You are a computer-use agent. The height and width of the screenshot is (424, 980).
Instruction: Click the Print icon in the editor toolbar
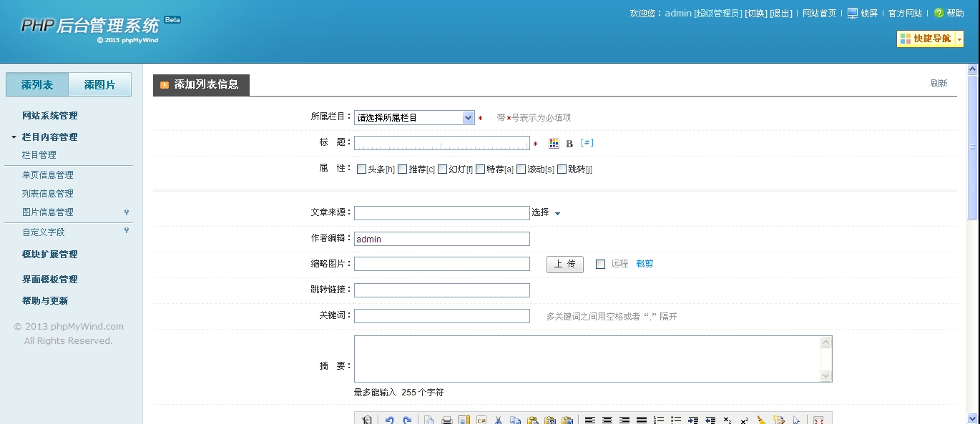[x=446, y=419]
